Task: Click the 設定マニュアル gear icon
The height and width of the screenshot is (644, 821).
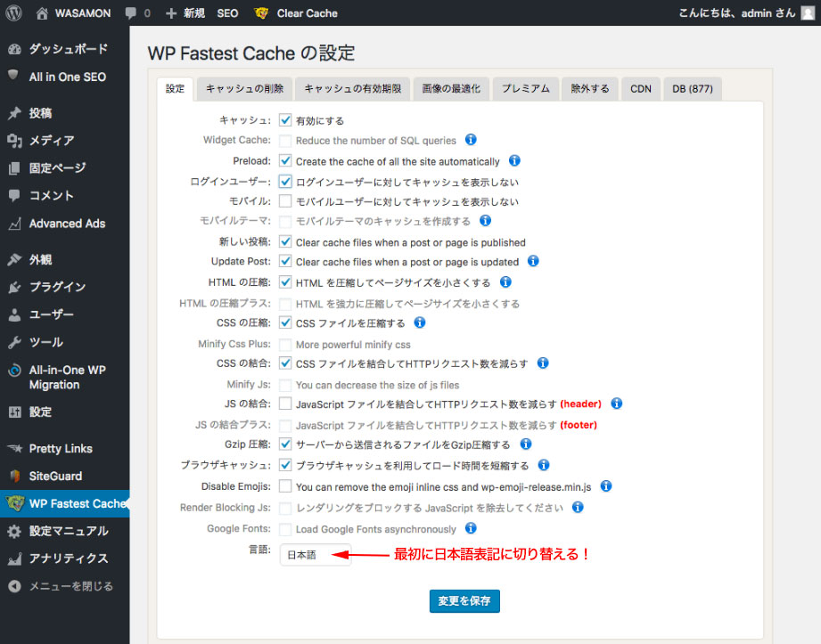Action: [x=14, y=532]
